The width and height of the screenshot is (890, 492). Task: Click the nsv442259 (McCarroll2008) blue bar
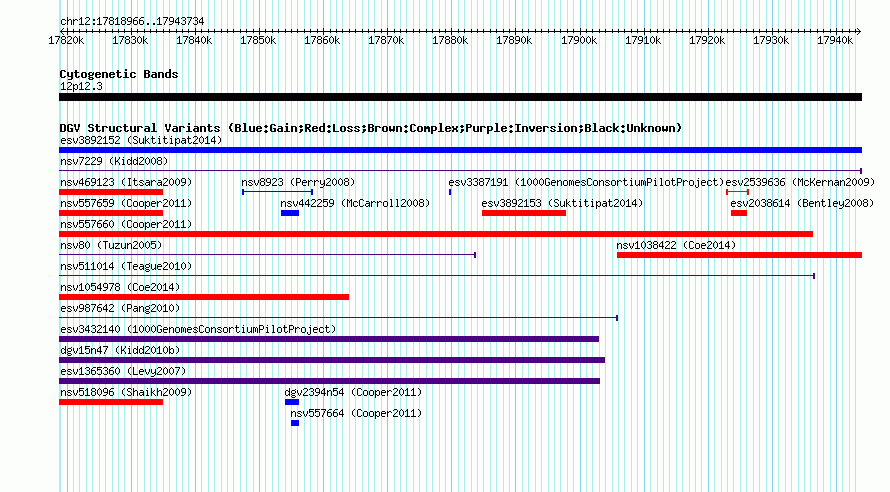(290, 213)
